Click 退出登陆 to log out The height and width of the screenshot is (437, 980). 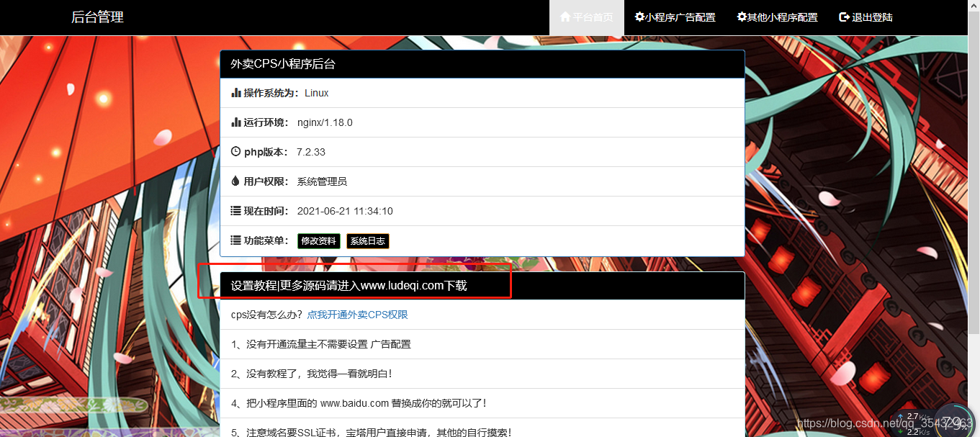click(866, 17)
